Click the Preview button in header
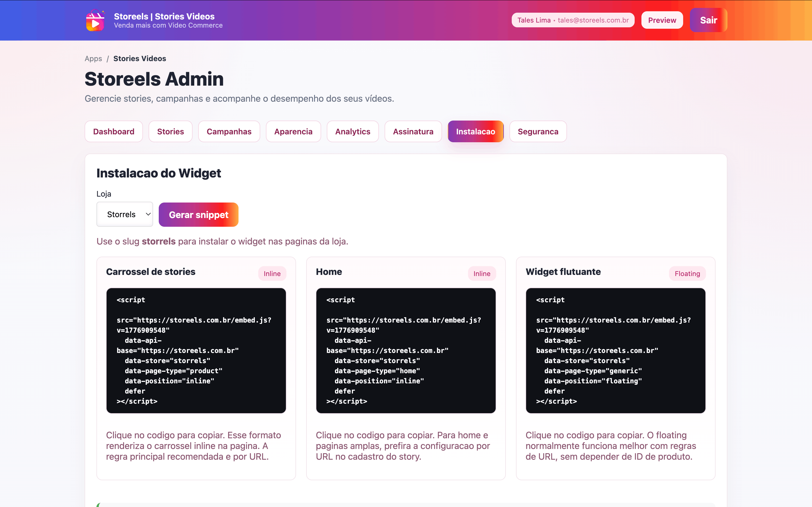 pyautogui.click(x=662, y=20)
